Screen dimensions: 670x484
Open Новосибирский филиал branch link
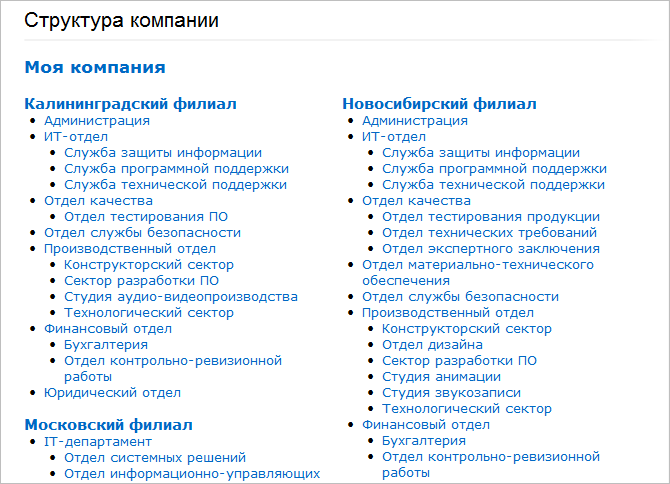pos(439,104)
